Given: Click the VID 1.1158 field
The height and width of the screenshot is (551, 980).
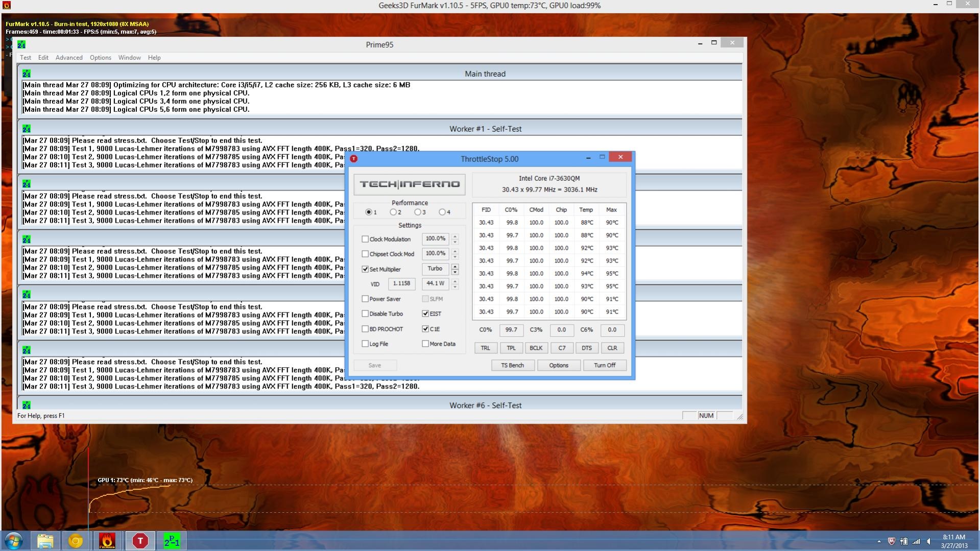Looking at the screenshot, I should (401, 283).
